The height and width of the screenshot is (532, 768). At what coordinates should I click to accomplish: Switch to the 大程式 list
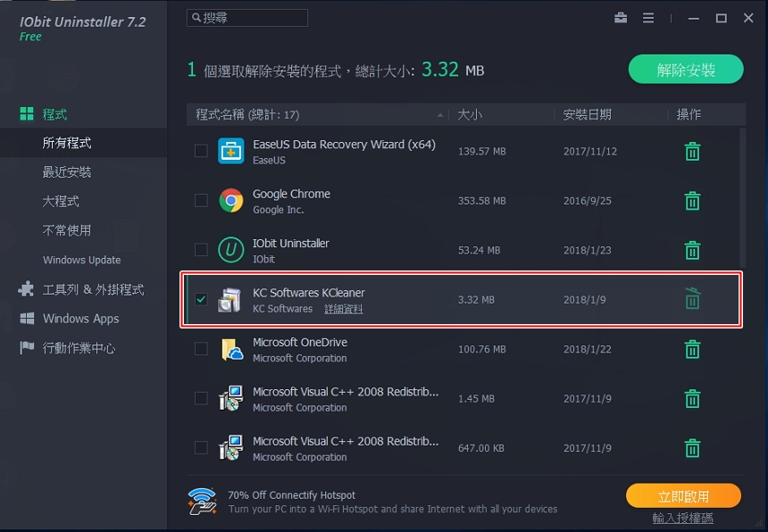(61, 201)
